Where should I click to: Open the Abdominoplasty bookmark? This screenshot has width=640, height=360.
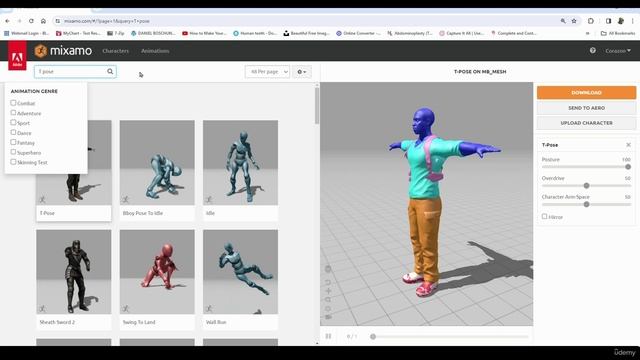coord(410,33)
